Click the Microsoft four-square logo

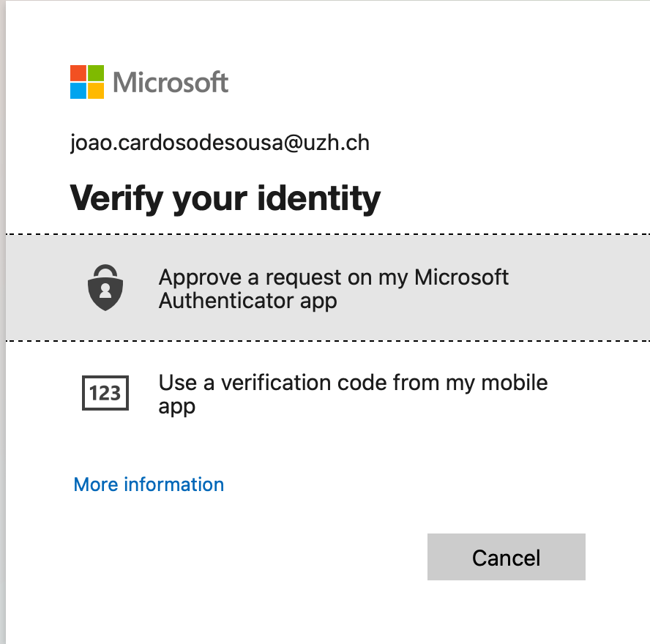click(87, 82)
